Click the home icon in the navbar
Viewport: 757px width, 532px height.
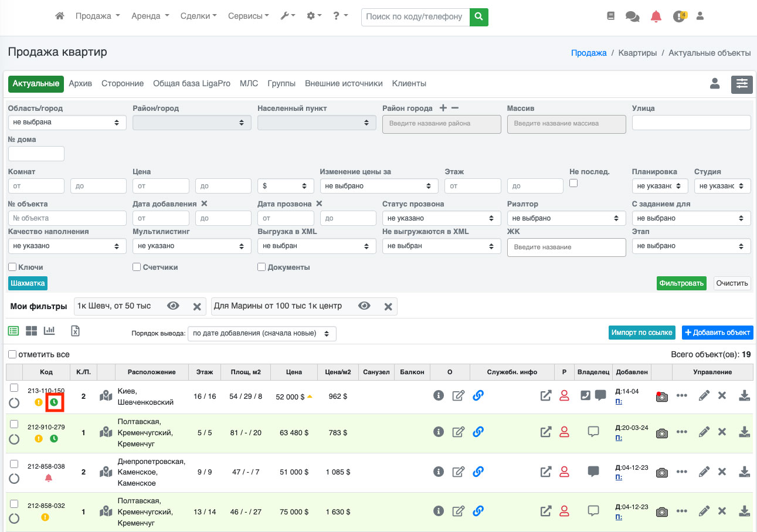pos(59,16)
